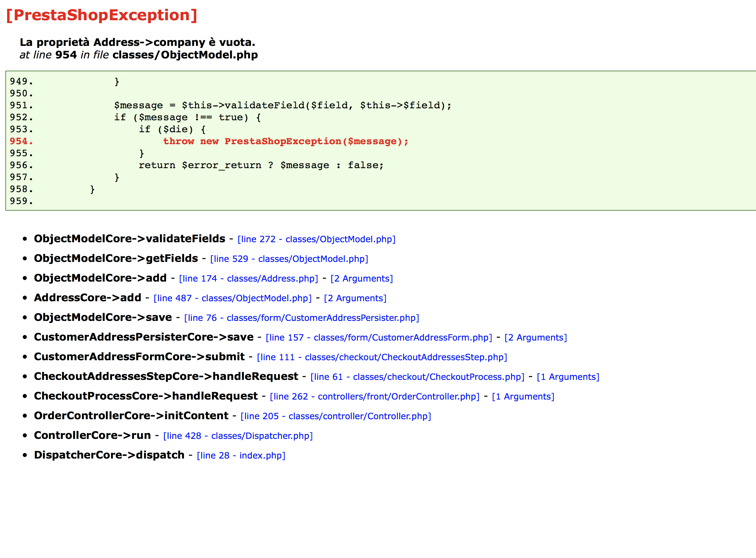Screen dimensions: 756x558
Task: Click line 529 classes/ObjectModel.php link
Action: tap(289, 259)
